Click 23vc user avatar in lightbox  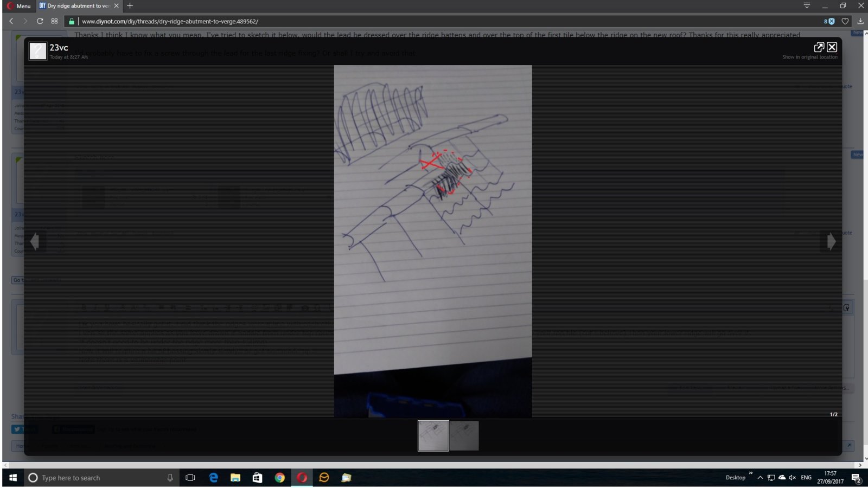pos(37,51)
